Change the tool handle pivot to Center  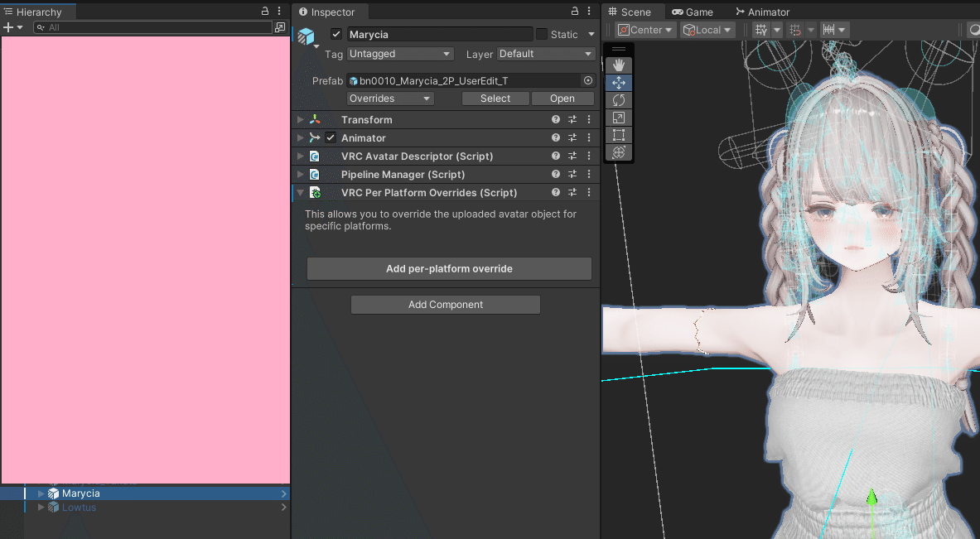(x=645, y=29)
